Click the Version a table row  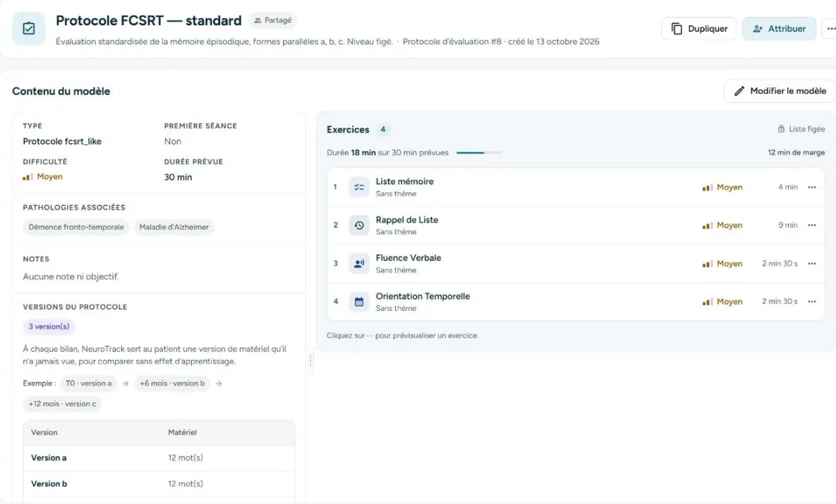(x=159, y=458)
